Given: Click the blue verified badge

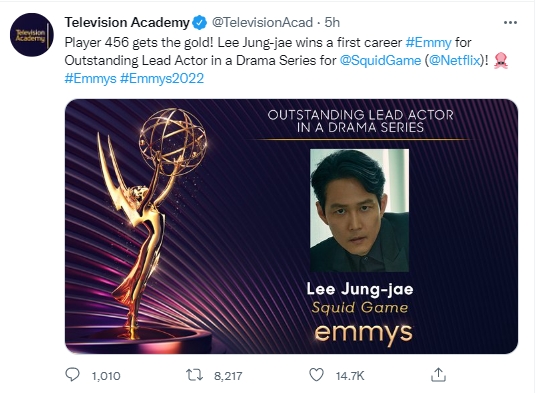Looking at the screenshot, I should click(200, 23).
